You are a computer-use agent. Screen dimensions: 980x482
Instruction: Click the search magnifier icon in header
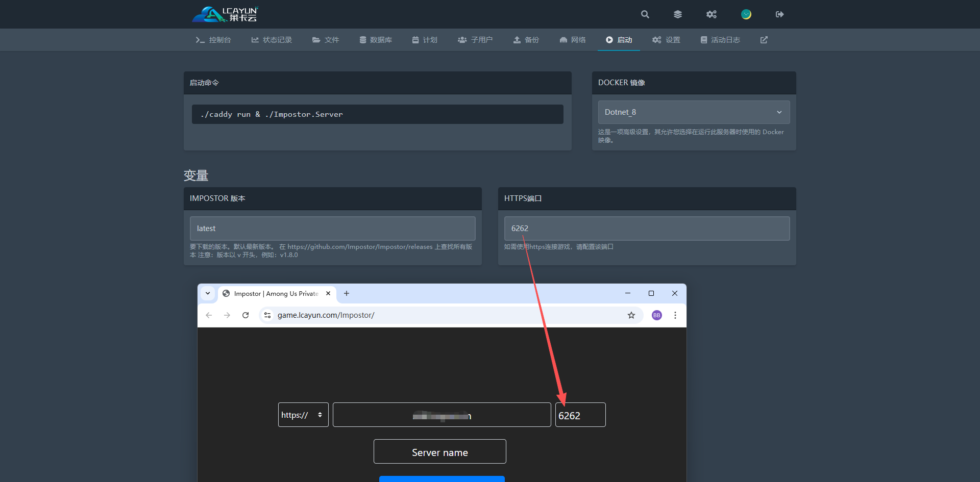[645, 14]
